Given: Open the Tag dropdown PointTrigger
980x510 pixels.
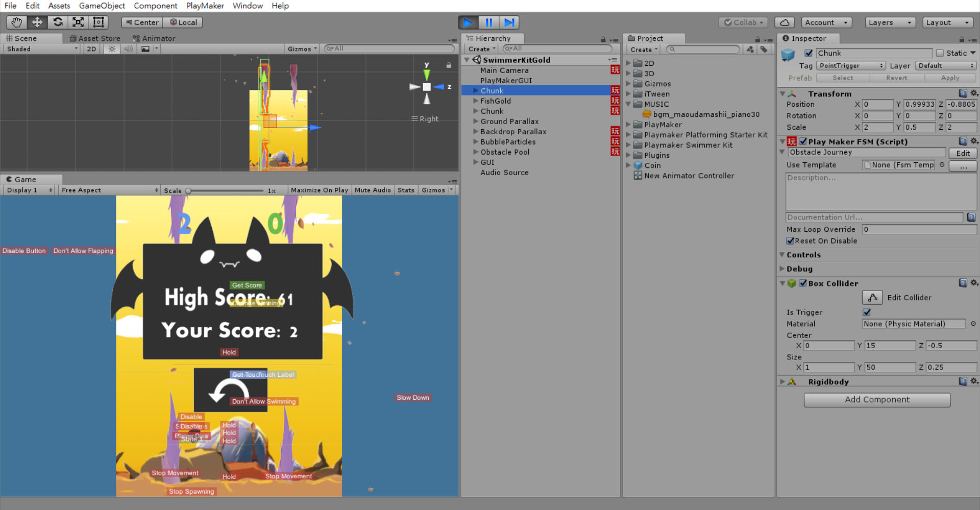Looking at the screenshot, I should 851,66.
